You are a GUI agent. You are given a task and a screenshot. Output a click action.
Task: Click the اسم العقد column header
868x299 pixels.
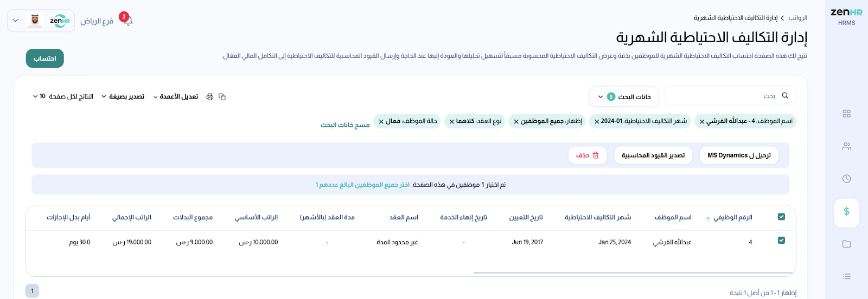[x=404, y=217]
